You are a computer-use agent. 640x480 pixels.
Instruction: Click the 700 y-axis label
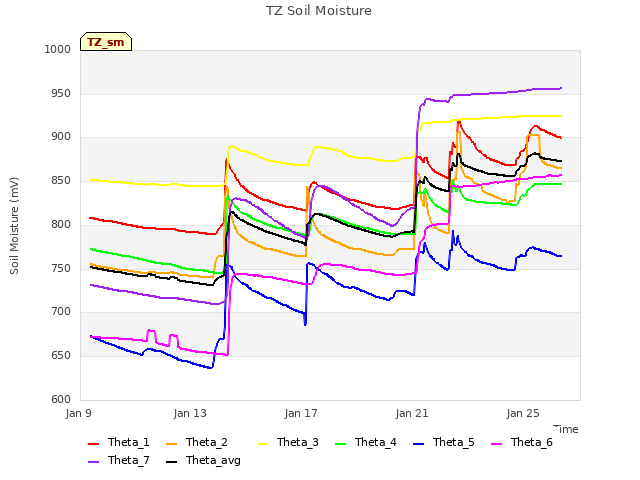pos(61,312)
